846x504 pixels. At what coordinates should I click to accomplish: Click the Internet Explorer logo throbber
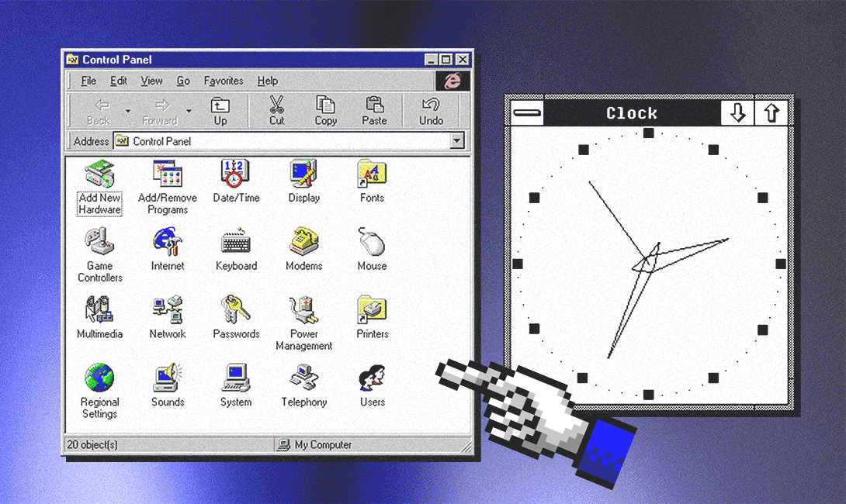pos(452,81)
